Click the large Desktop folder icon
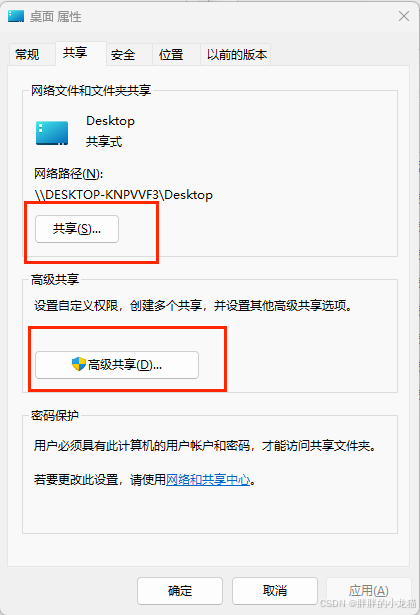 52,133
